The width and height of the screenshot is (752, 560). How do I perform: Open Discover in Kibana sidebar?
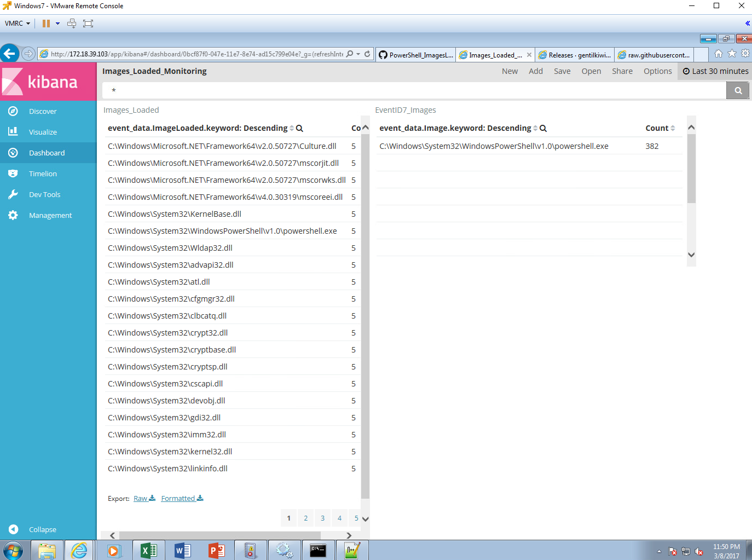click(x=43, y=111)
